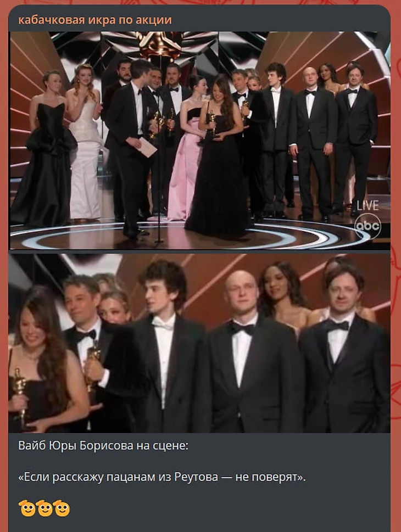Click the first smiling emoji below the caption
This screenshot has width=401, height=532.
pyautogui.click(x=27, y=508)
